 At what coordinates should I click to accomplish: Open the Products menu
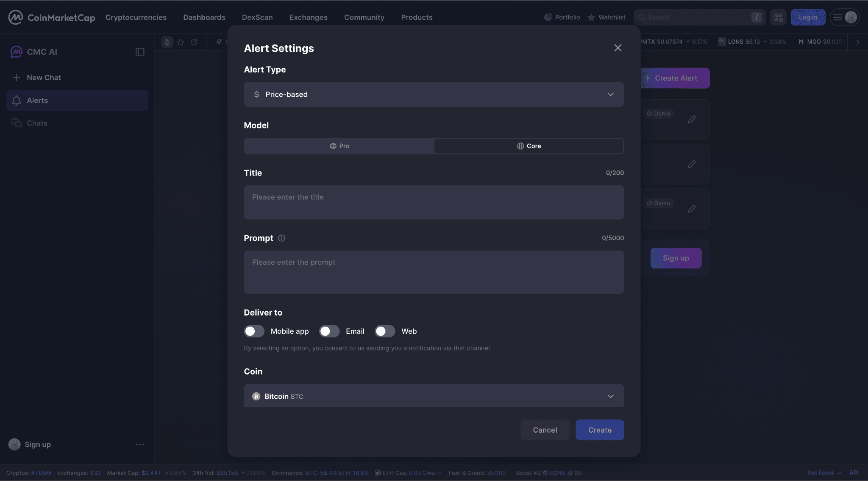coord(417,17)
